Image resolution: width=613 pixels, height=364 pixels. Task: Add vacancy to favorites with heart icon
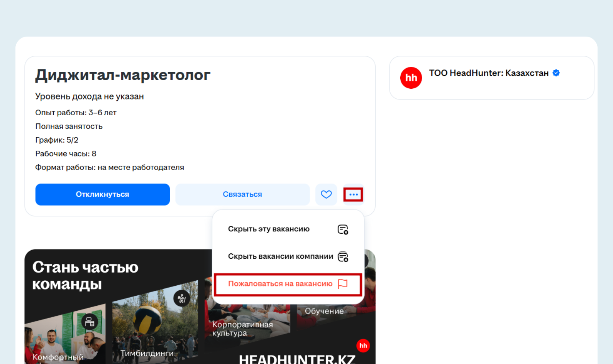(x=326, y=194)
